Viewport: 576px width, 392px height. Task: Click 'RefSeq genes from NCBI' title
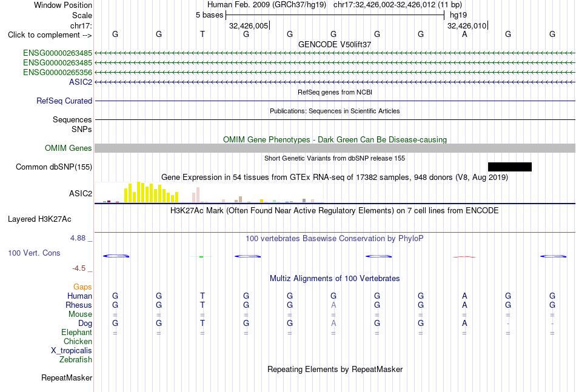[x=335, y=92]
